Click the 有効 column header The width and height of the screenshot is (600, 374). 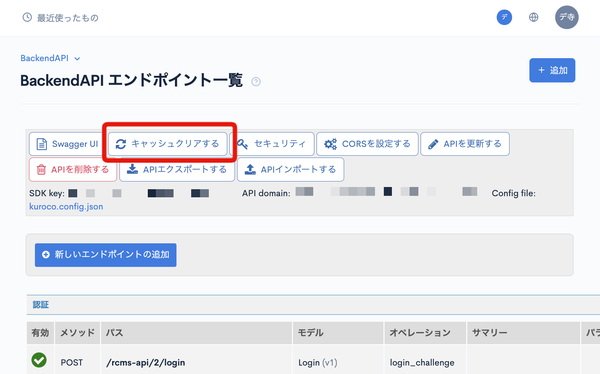pos(40,333)
